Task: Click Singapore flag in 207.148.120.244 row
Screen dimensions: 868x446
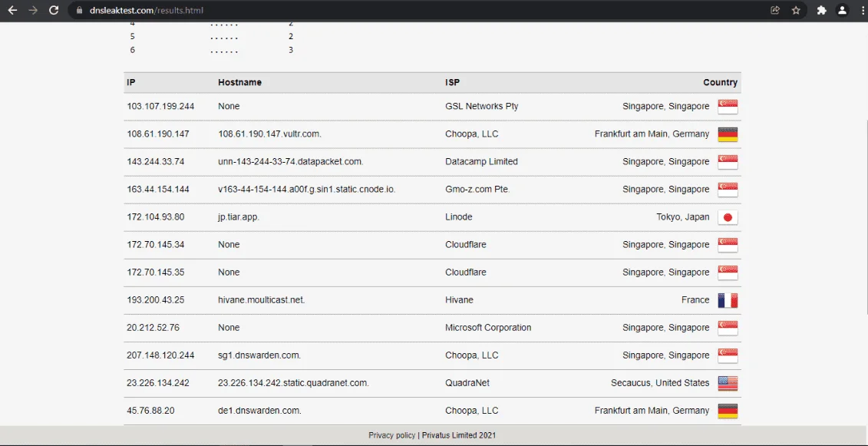Action: pos(728,355)
